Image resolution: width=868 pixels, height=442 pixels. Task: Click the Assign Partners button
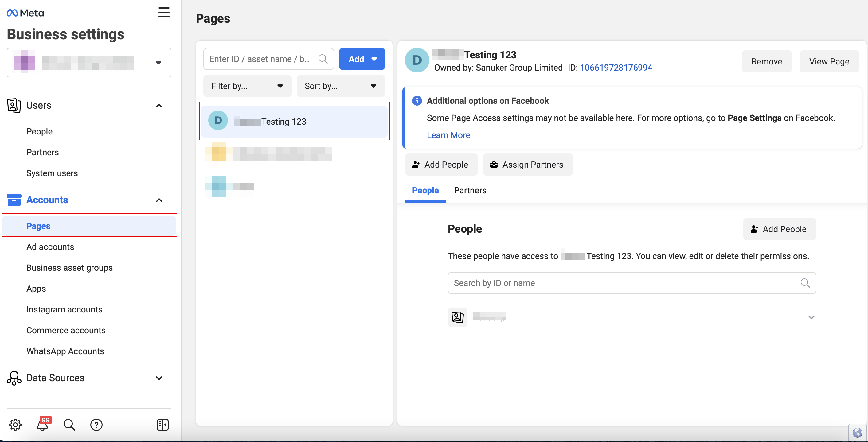pos(527,165)
